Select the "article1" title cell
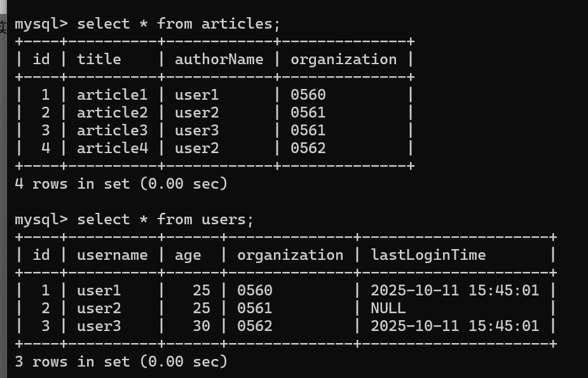This screenshot has height=378, width=588. [x=112, y=95]
